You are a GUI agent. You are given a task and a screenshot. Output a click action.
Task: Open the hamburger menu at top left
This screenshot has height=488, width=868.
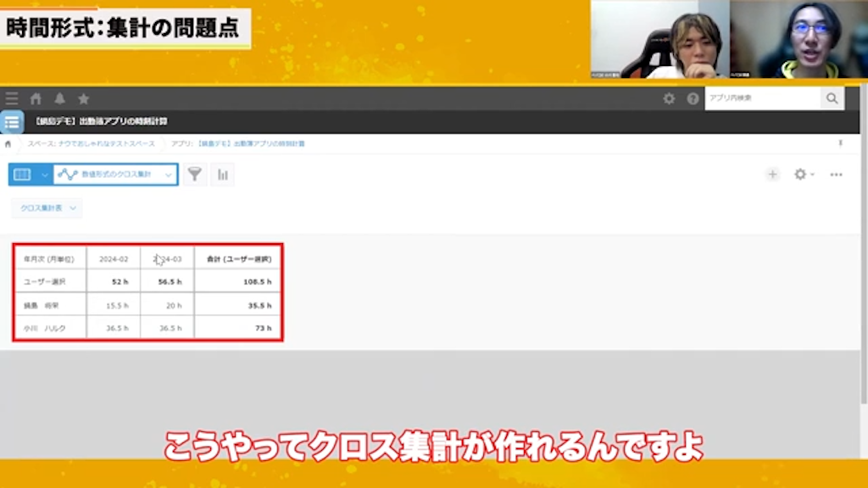tap(12, 97)
